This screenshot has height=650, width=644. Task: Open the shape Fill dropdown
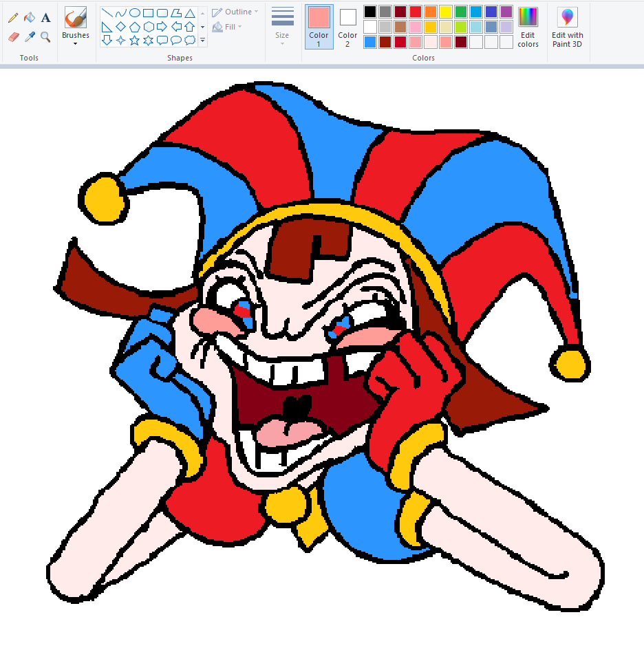[227, 27]
